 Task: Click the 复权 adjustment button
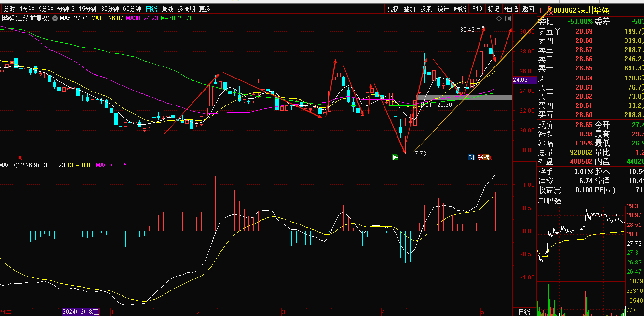pyautogui.click(x=393, y=9)
